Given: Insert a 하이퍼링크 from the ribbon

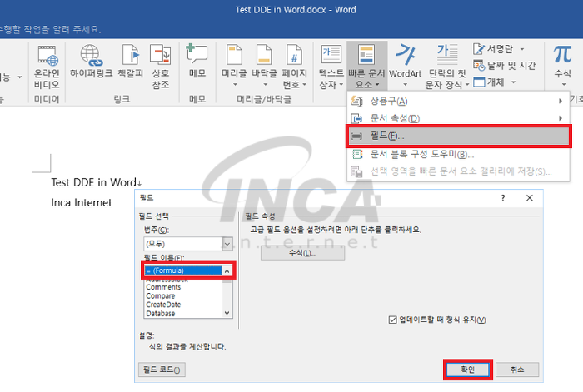Looking at the screenshot, I should 91,62.
